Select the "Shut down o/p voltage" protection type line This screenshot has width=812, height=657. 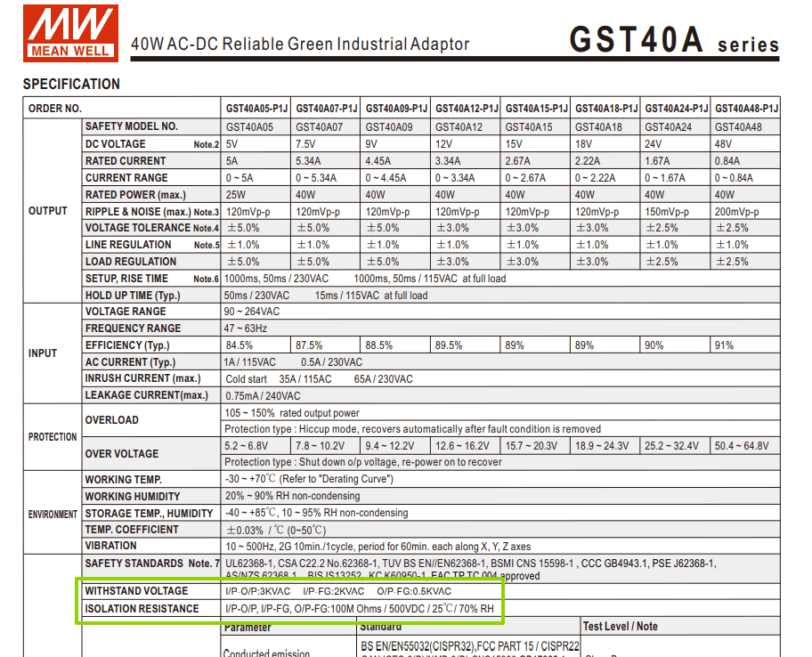click(363, 462)
